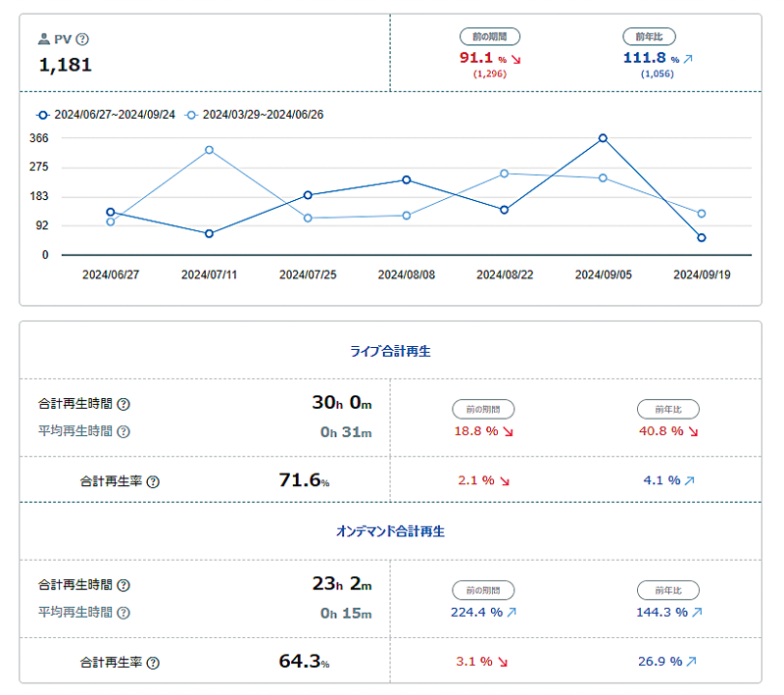Select the ライブ合計再生 section header

(390, 351)
